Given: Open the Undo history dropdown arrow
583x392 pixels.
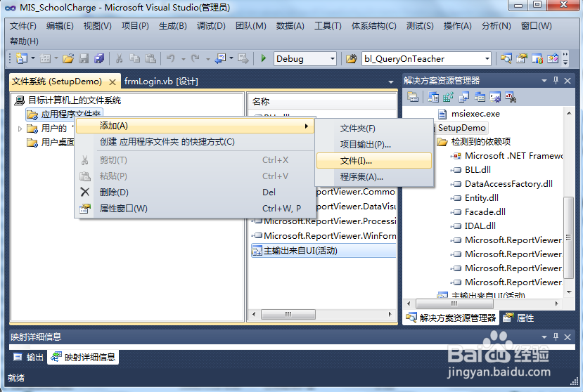Looking at the screenshot, I should [183, 59].
